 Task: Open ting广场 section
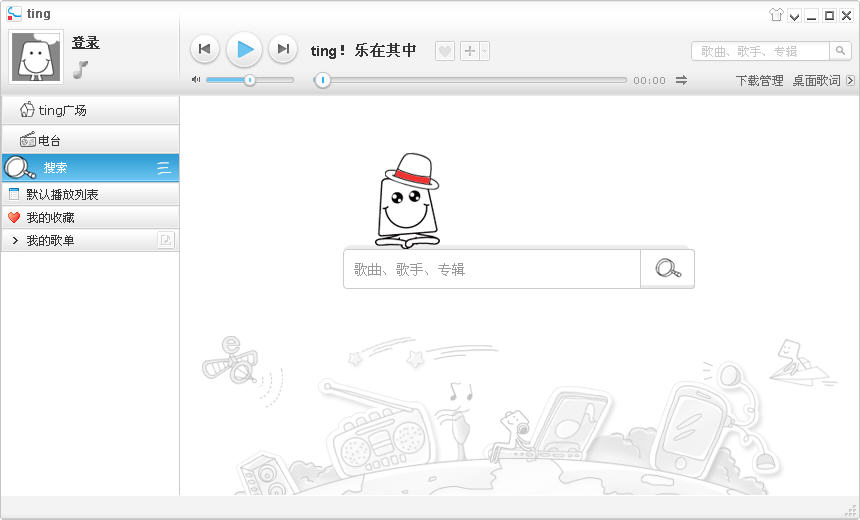click(x=90, y=110)
